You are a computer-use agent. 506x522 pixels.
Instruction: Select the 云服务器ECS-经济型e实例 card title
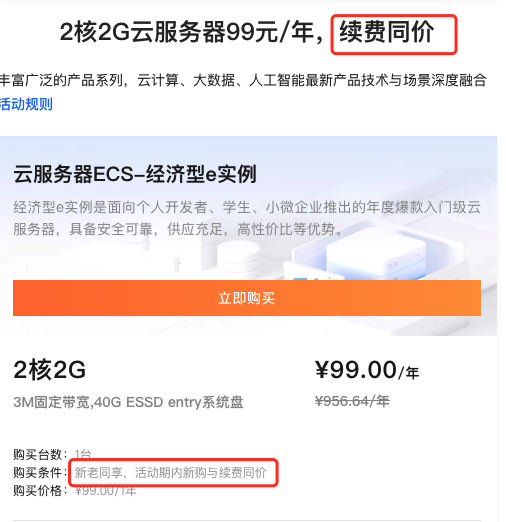(135, 174)
